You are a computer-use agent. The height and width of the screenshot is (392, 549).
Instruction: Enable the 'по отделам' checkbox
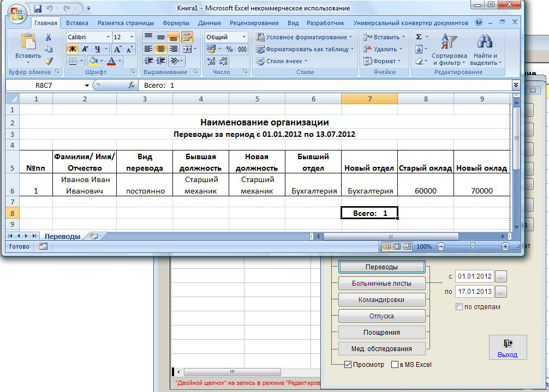[x=459, y=307]
